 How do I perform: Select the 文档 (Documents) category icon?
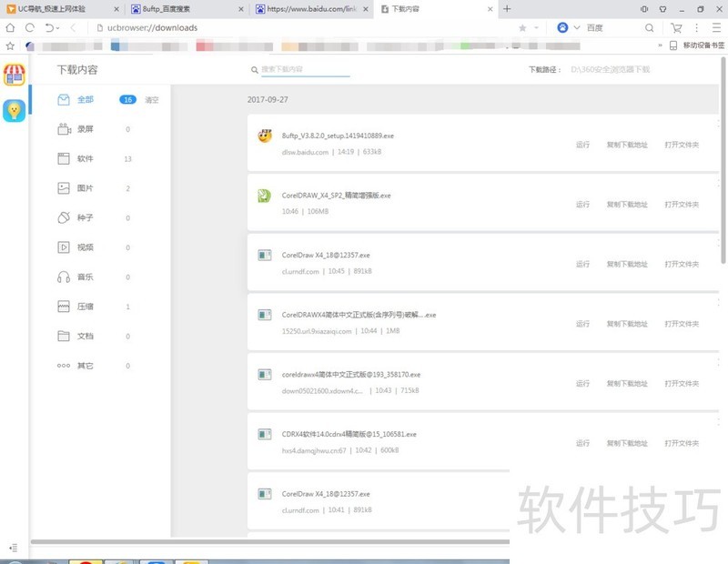63,335
